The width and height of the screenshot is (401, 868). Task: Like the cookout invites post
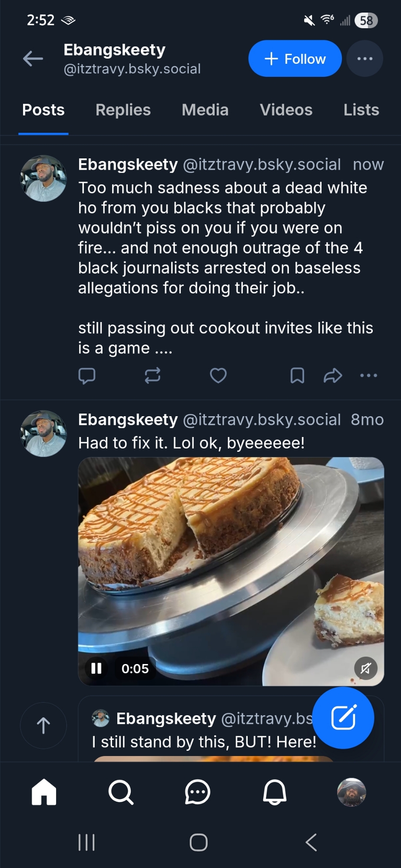click(218, 375)
